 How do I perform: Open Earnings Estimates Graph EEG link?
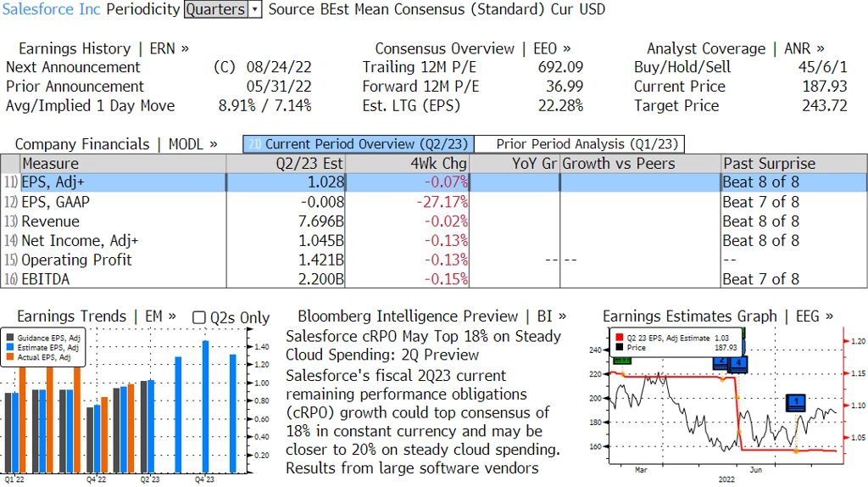click(717, 316)
